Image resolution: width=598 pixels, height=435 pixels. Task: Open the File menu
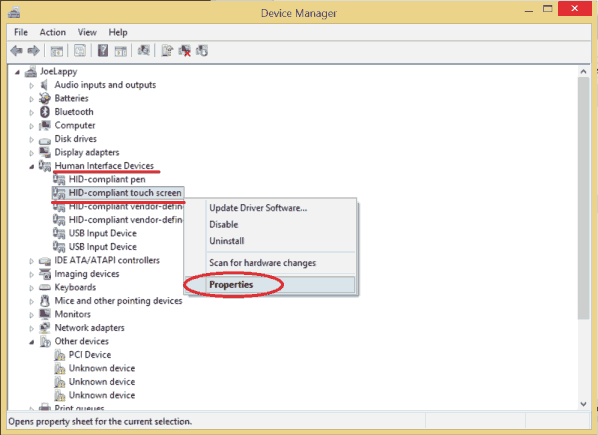pos(21,32)
